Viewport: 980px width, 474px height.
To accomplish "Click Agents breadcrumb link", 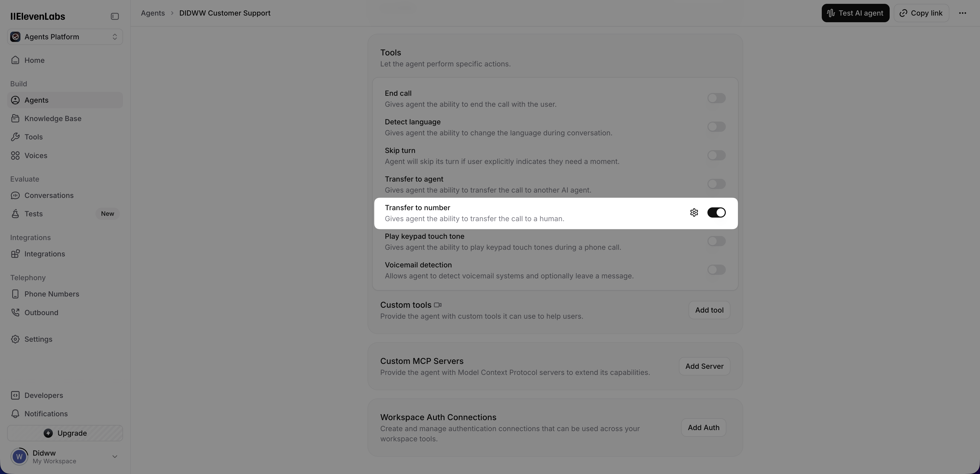I will (x=153, y=13).
